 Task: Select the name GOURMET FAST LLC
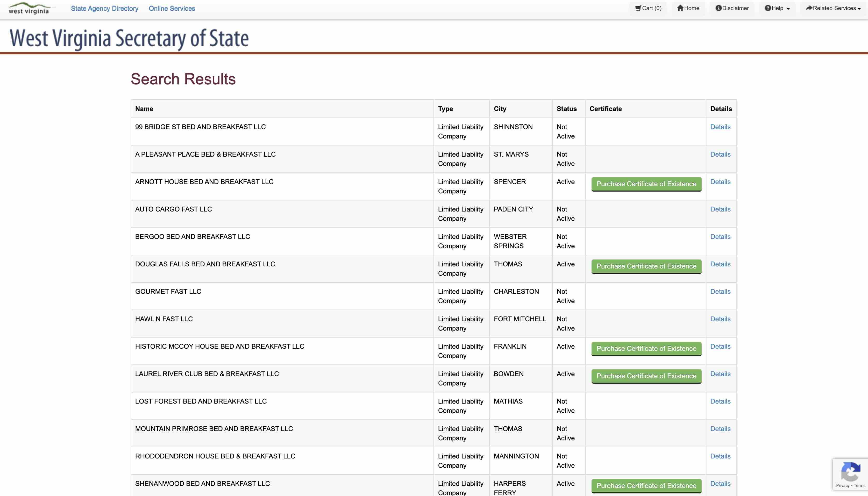(x=168, y=291)
